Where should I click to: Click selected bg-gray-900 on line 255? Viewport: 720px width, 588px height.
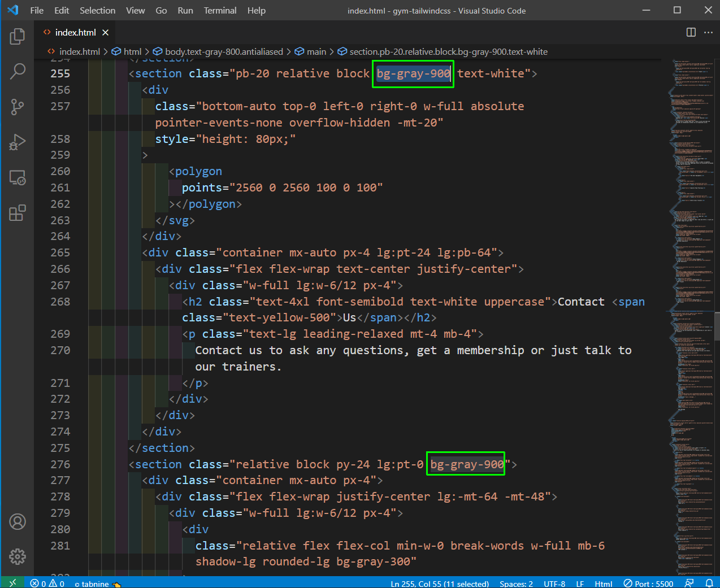point(413,73)
